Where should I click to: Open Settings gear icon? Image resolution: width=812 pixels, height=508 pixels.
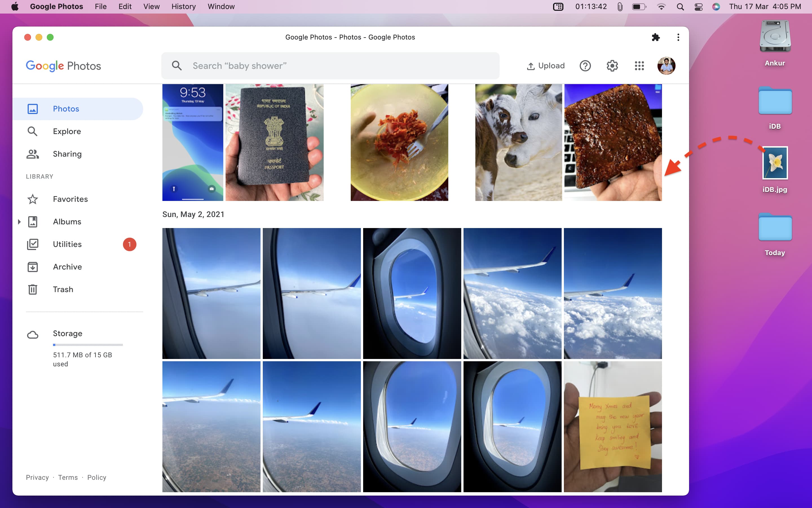(612, 66)
